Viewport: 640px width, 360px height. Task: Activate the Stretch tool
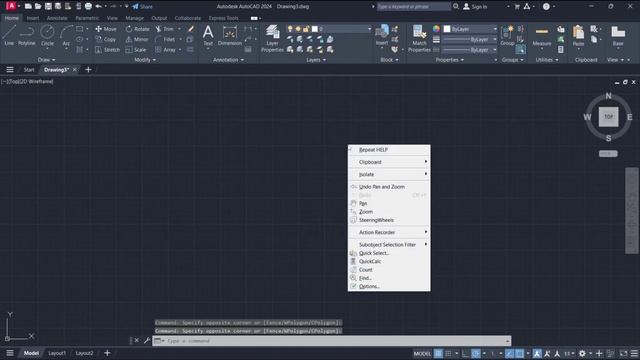click(107, 49)
